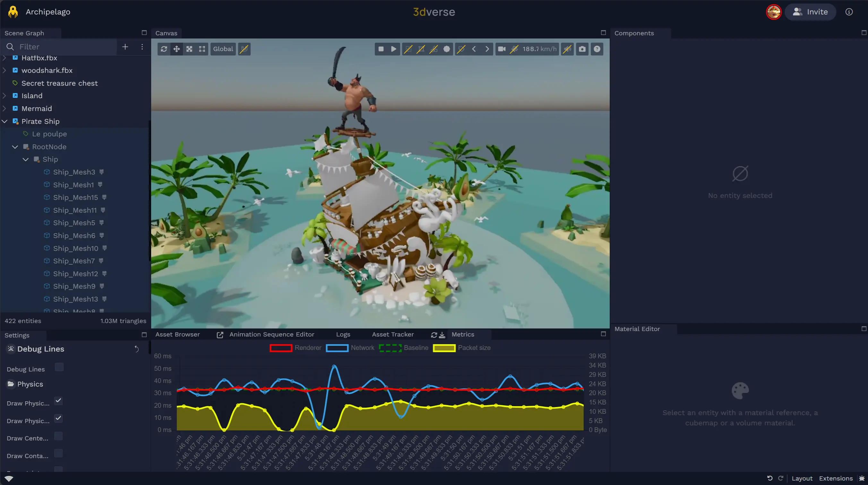Toggle the snapping magnet icon
The image size is (868, 485).
pyautogui.click(x=244, y=49)
